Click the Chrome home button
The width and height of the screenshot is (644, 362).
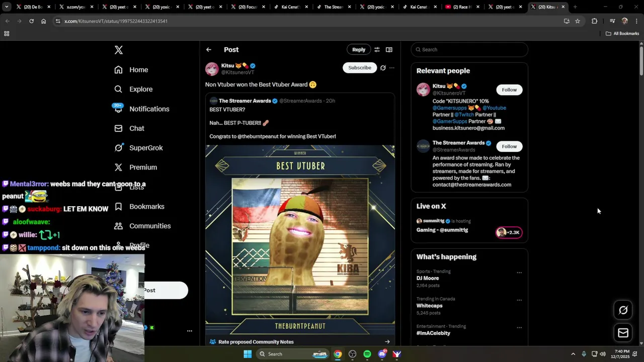pos(43,21)
